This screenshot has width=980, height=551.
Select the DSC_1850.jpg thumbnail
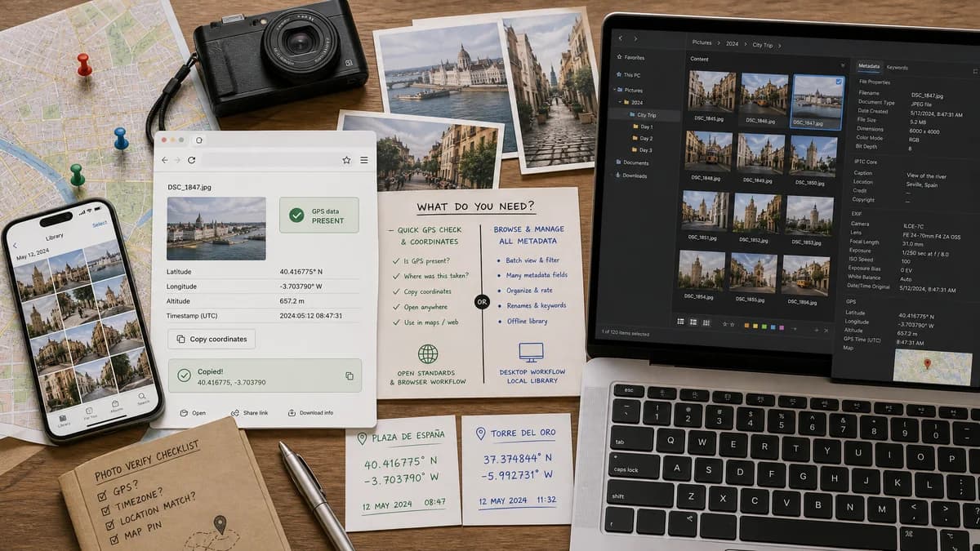(813, 158)
